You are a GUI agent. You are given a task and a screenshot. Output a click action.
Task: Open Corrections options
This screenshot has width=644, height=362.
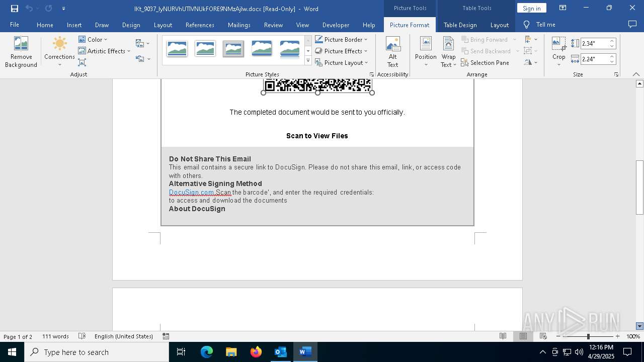click(59, 52)
